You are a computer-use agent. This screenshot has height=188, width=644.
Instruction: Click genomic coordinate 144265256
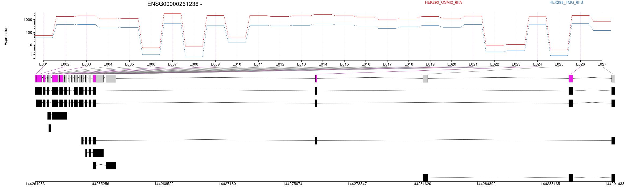(100, 184)
